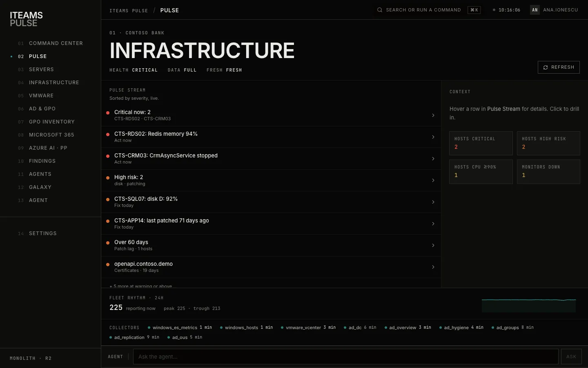The height and width of the screenshot is (368, 588).
Task: Expand the 'Critical now: 2' row chevron
Action: tap(433, 115)
